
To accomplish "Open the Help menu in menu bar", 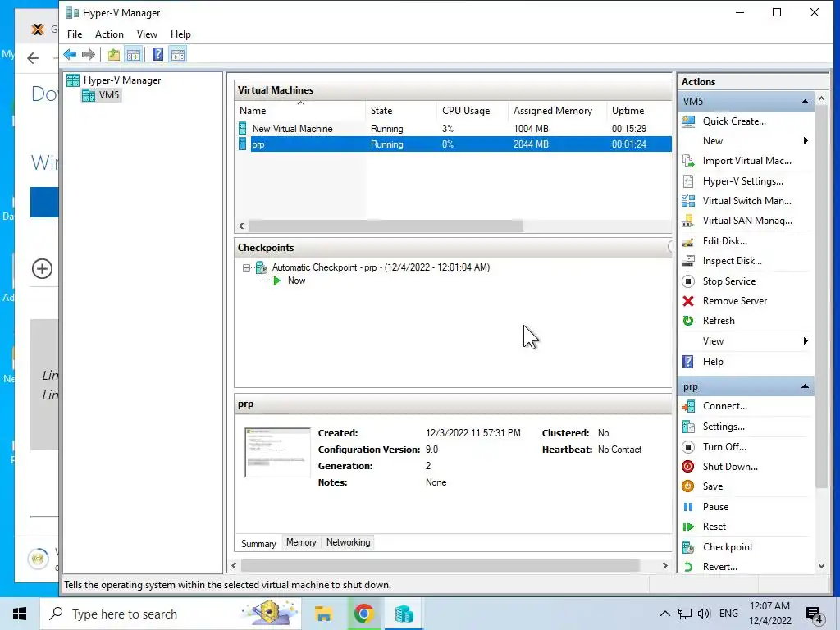I will pyautogui.click(x=180, y=34).
